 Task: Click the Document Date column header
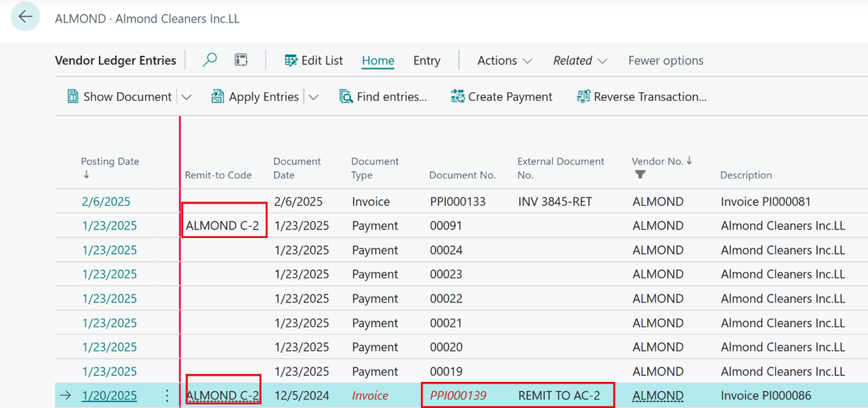pos(297,168)
